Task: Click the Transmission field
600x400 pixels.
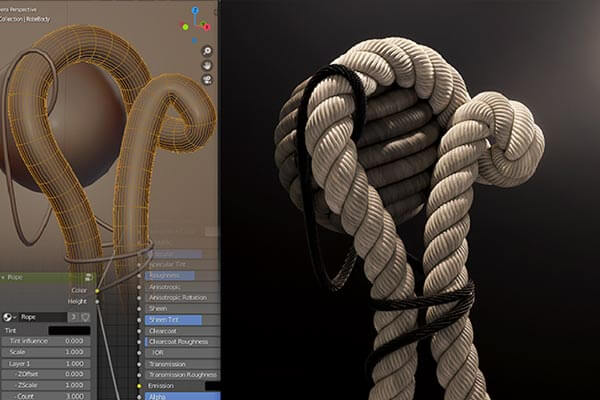Action: click(x=182, y=364)
